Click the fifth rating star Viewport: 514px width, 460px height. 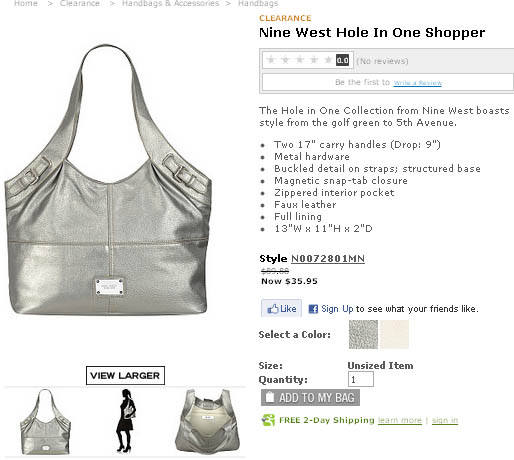pyautogui.click(x=328, y=60)
